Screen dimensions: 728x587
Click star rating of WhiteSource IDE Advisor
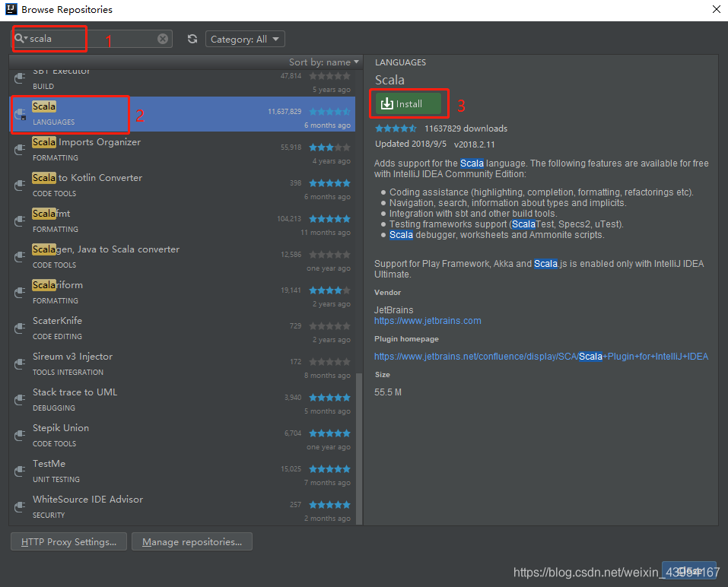click(x=329, y=505)
